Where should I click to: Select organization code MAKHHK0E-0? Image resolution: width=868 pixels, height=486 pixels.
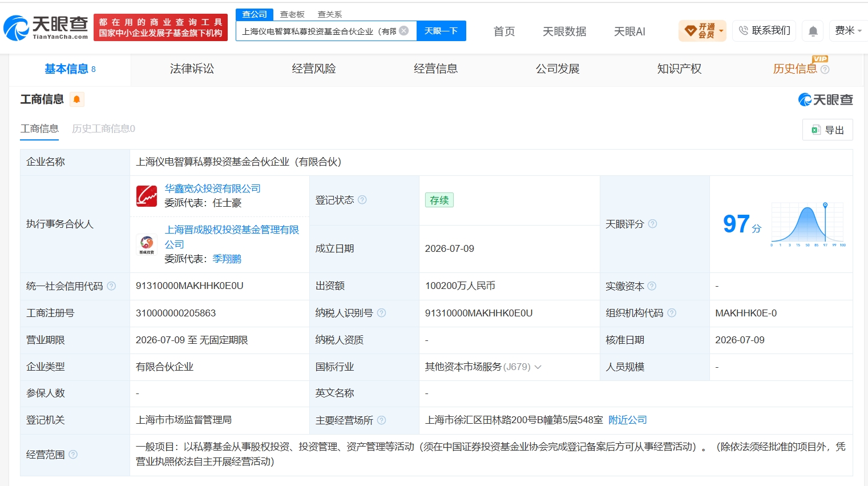tap(746, 313)
